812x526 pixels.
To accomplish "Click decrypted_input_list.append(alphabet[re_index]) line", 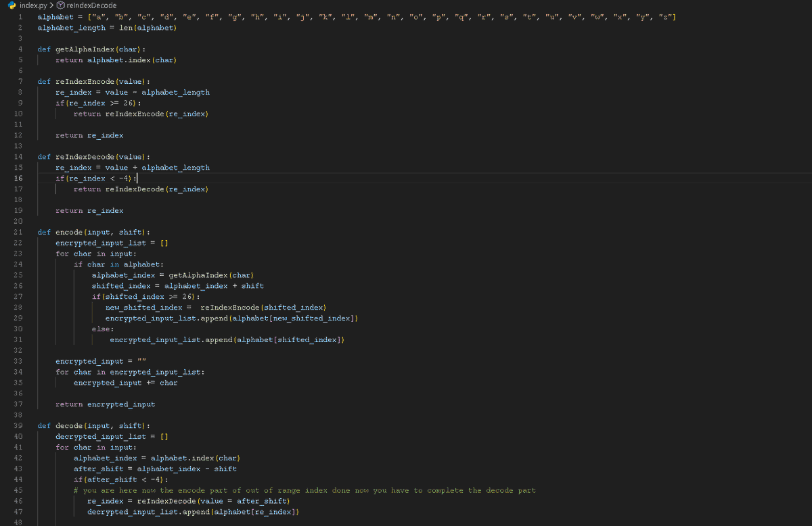I will [194, 512].
